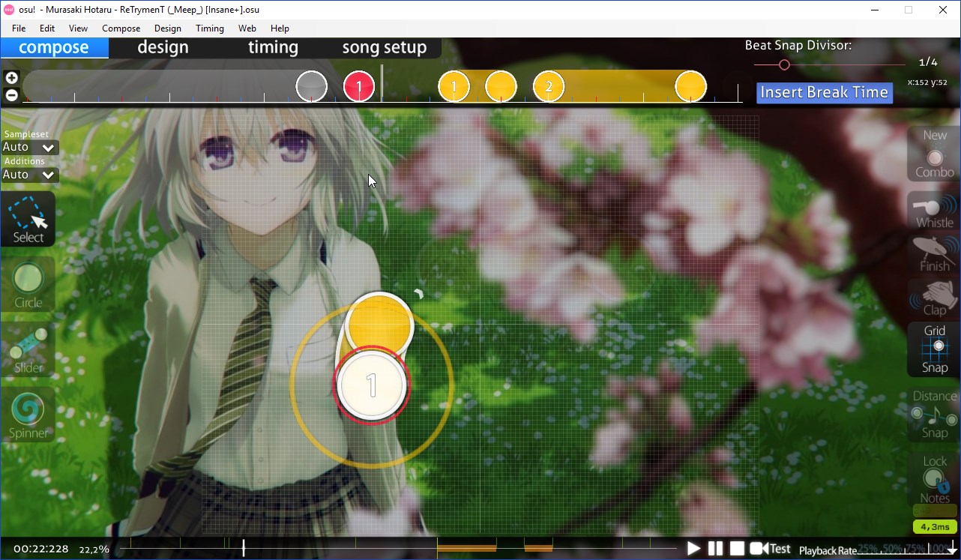The height and width of the screenshot is (560, 961).
Task: Activate the Select tool
Action: 28,219
